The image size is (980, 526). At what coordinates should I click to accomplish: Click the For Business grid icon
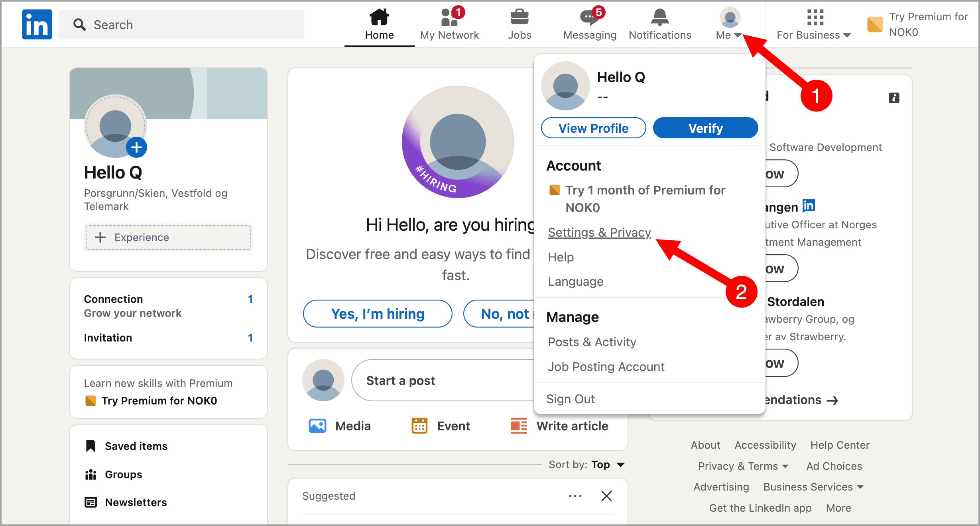click(x=815, y=17)
